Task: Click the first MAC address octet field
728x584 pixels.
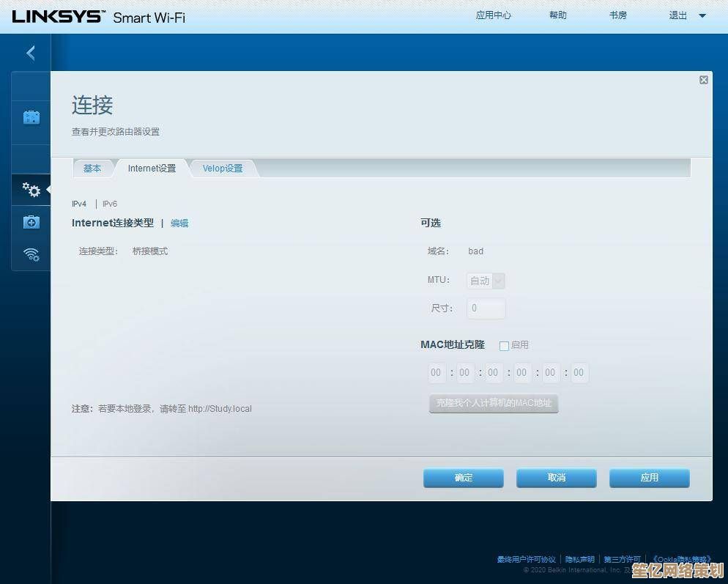Action: pyautogui.click(x=437, y=373)
